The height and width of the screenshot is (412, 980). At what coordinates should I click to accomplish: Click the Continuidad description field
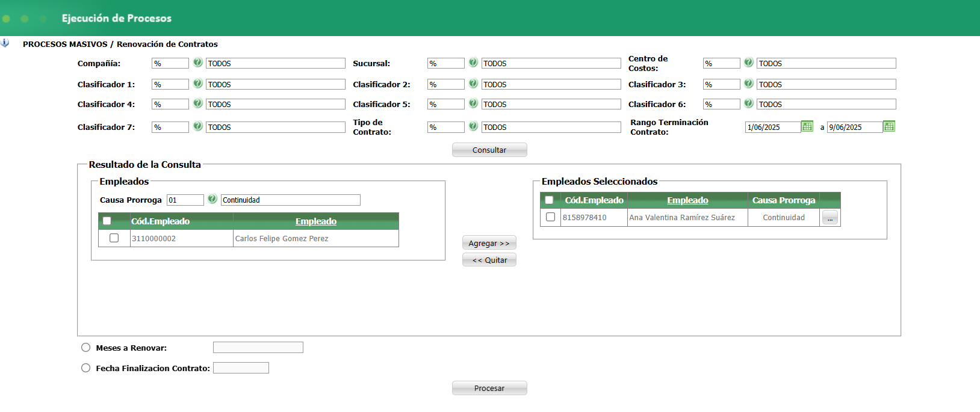[x=291, y=200]
